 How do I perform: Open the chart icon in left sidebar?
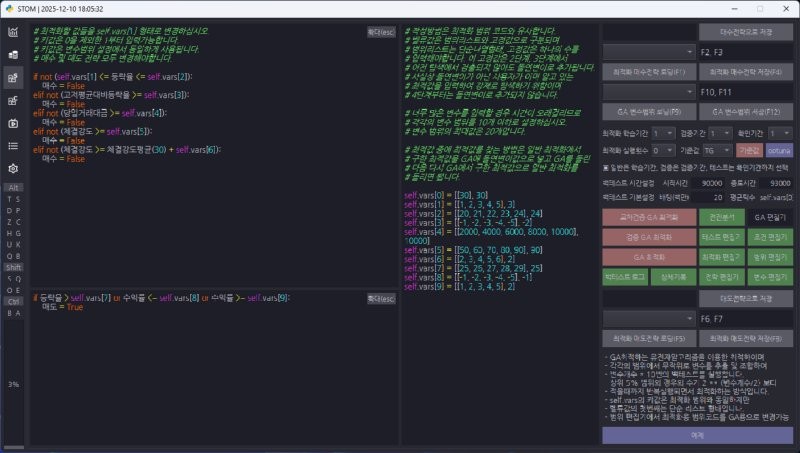(x=13, y=31)
